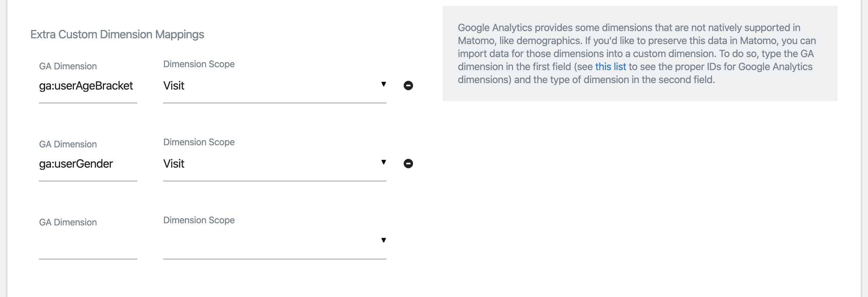This screenshot has width=868, height=297.
Task: Click Dimension Scope label in first row
Action: pos(199,64)
